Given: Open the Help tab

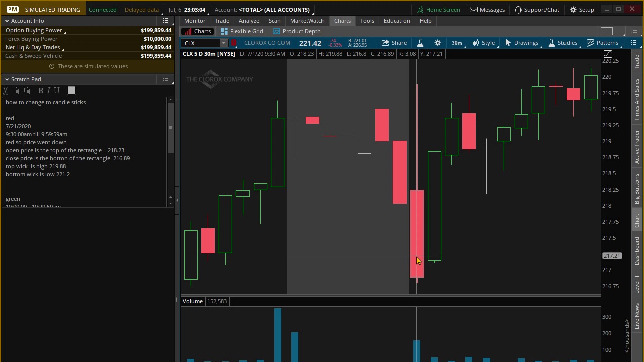Looking at the screenshot, I should [x=426, y=21].
